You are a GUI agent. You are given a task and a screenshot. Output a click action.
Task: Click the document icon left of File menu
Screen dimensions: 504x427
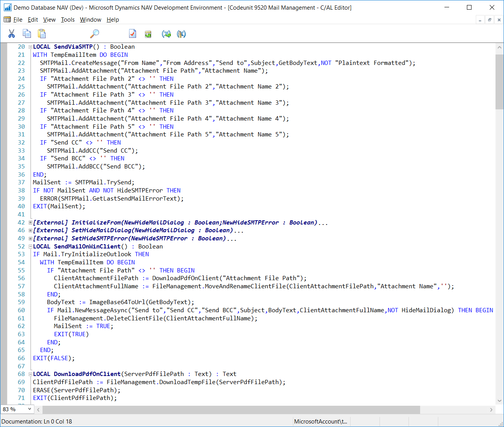7,20
